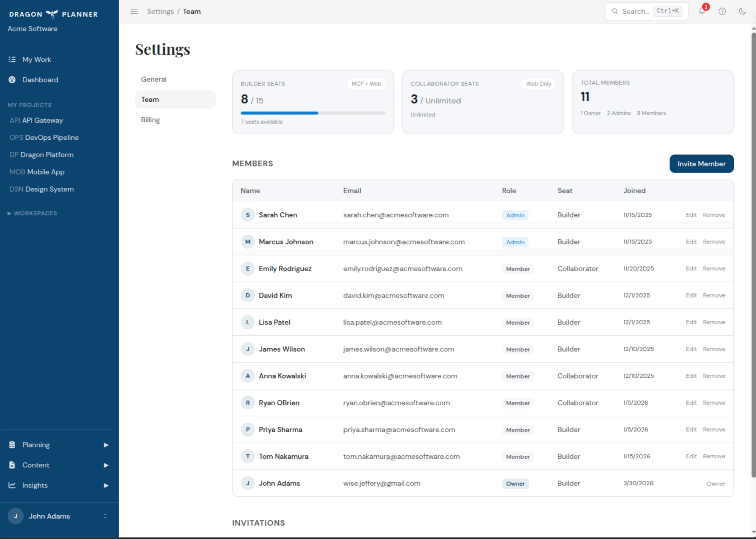Toggle dark mode with the moon icon
The height and width of the screenshot is (539, 756).
[x=742, y=11]
